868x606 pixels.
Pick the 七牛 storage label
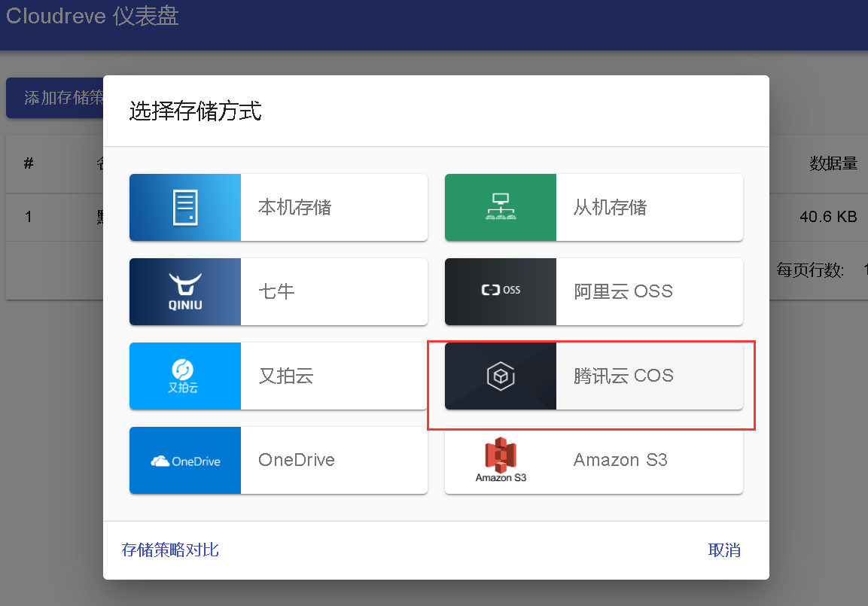(276, 291)
